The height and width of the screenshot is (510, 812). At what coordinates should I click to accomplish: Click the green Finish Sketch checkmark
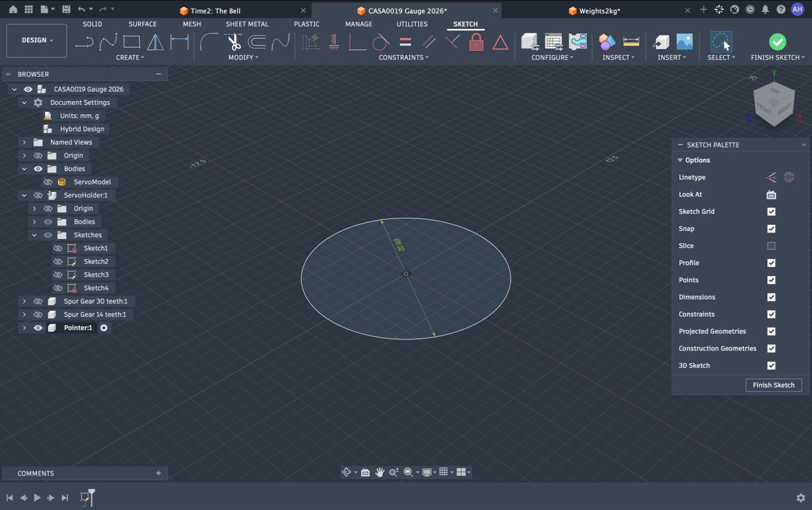pos(778,41)
